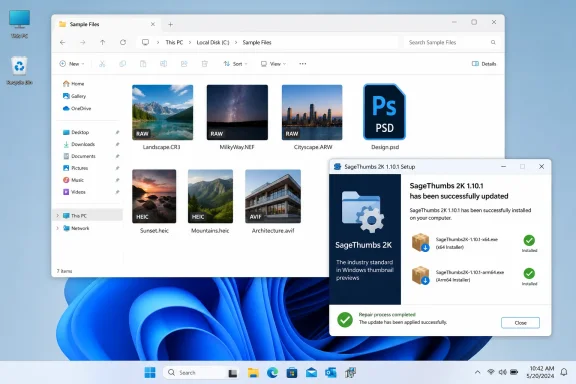The width and height of the screenshot is (576, 384).
Task: Open the Windows Start menu
Action: click(150, 373)
